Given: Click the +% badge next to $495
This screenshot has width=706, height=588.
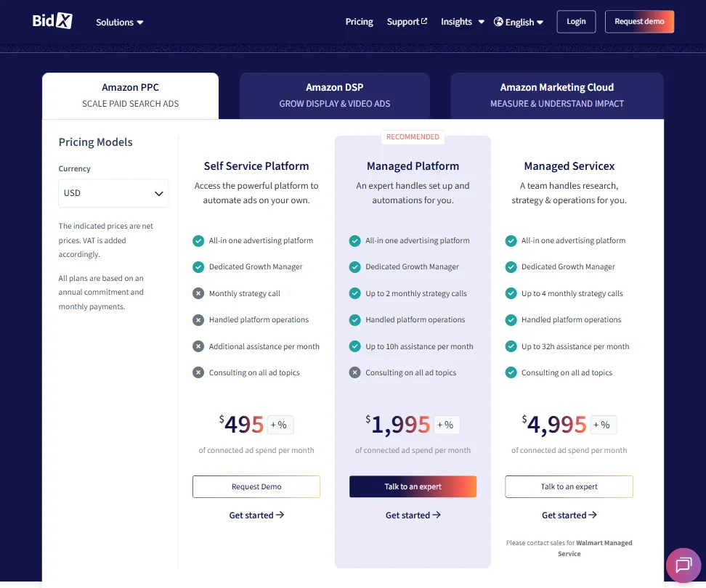Looking at the screenshot, I should coord(280,425).
